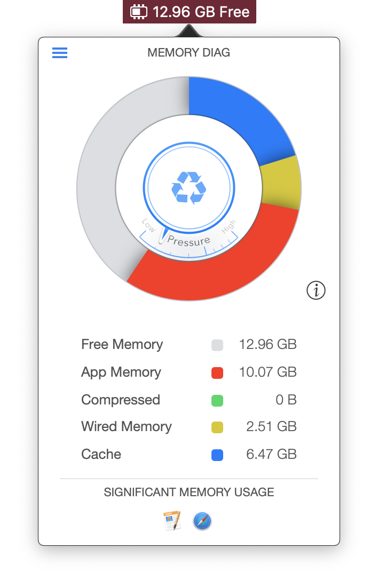Click the green Compressed swatch

pyautogui.click(x=217, y=400)
